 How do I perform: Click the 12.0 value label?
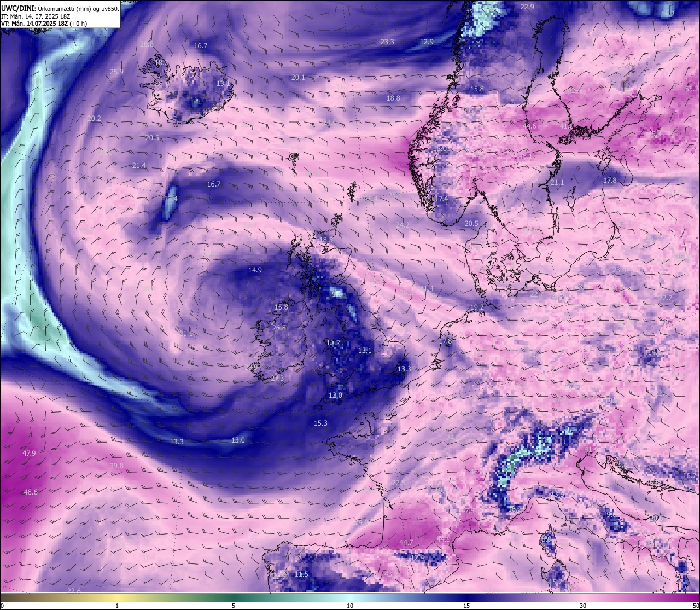tap(335, 396)
